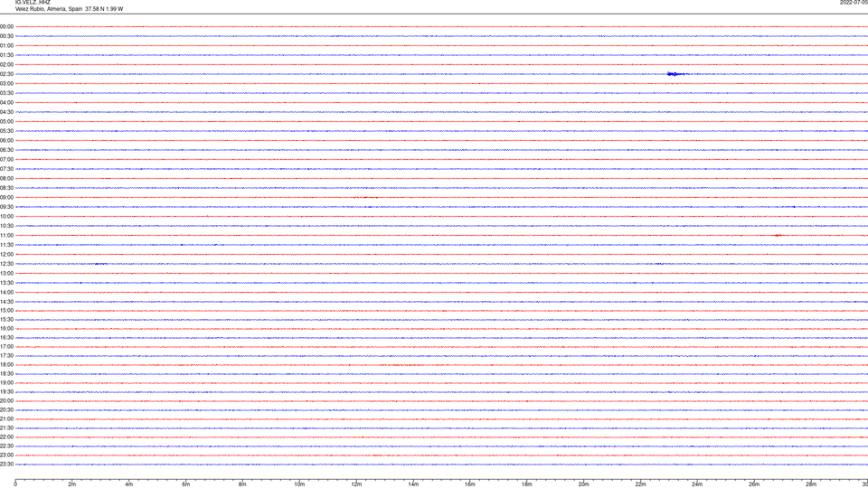868x488 pixels.
Task: Select the 05:30 time label
Action: pyautogui.click(x=6, y=132)
